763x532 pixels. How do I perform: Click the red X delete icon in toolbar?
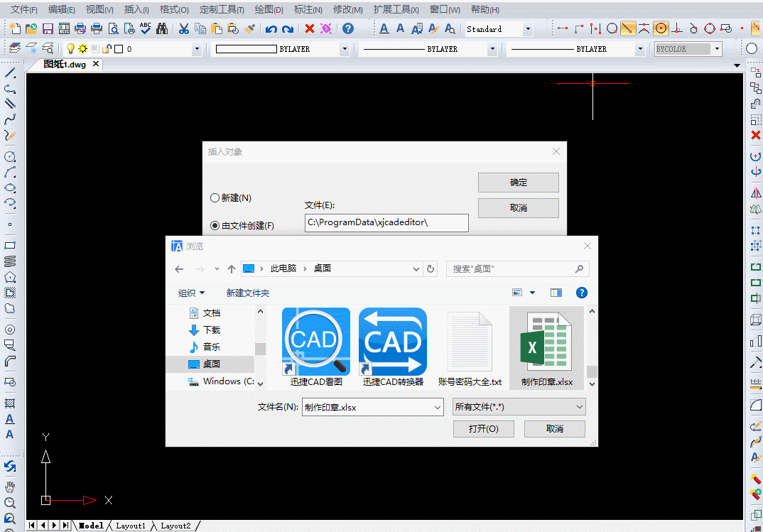point(309,29)
